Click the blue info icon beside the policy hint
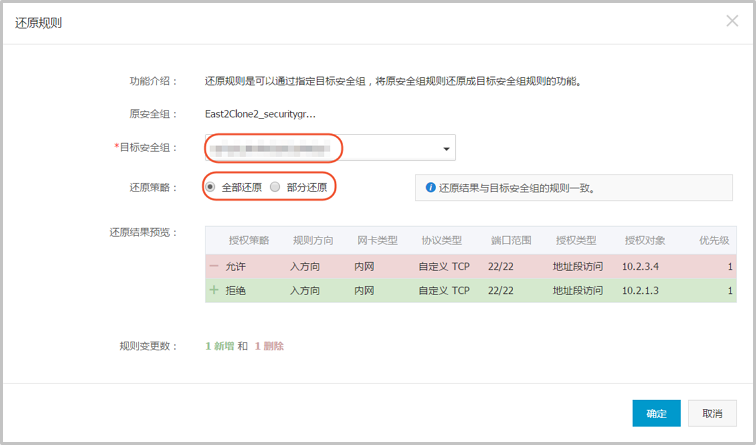The height and width of the screenshot is (445, 756). [430, 187]
